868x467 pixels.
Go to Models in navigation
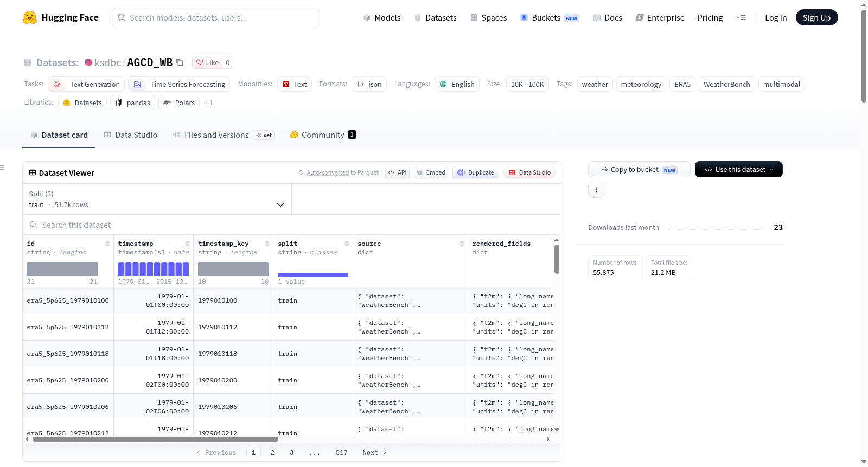point(382,17)
